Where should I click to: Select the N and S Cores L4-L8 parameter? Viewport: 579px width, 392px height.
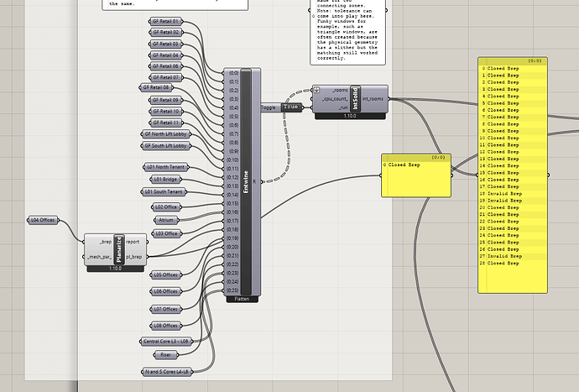point(167,372)
